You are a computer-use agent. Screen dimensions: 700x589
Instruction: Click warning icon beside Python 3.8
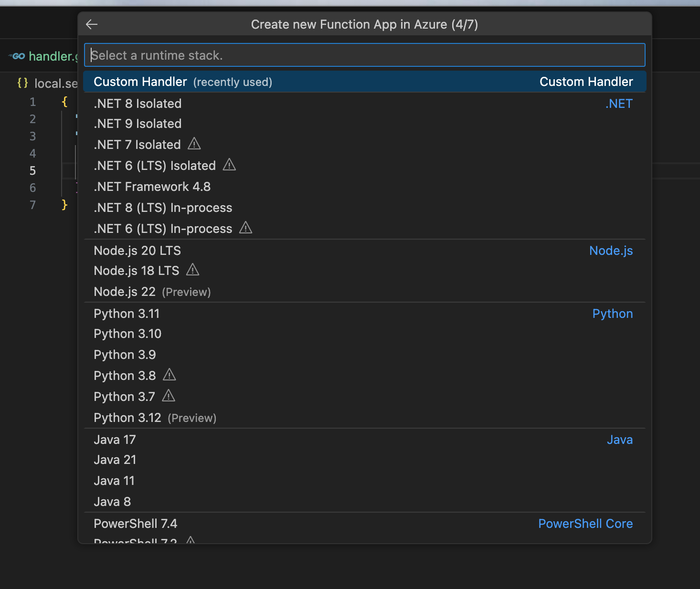[170, 375]
